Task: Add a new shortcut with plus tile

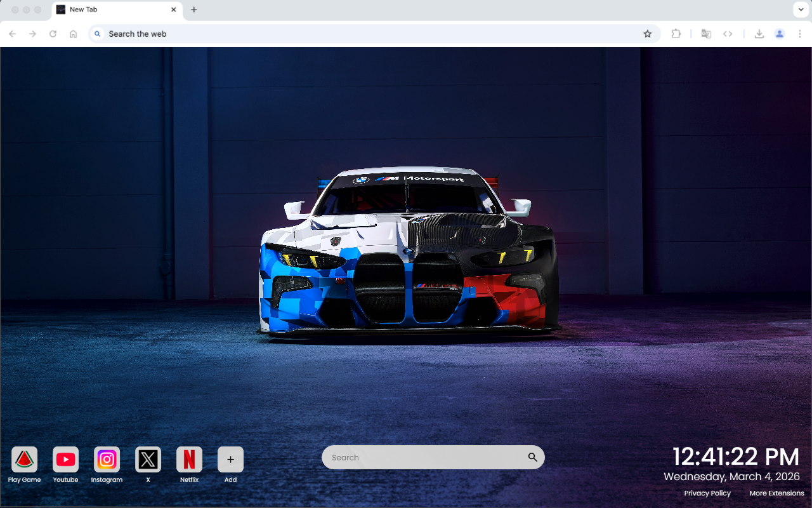Action: (x=230, y=460)
